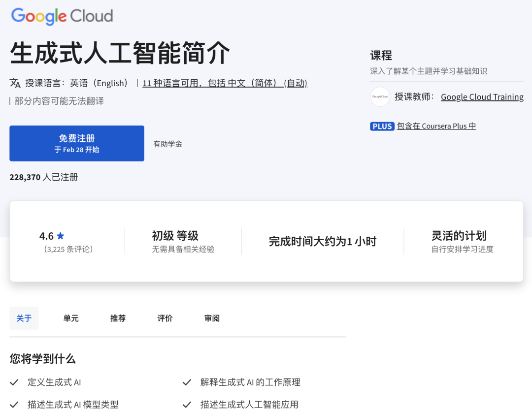Switch to the 推荐 tab
Image resolution: width=532 pixels, height=411 pixels.
click(x=117, y=318)
